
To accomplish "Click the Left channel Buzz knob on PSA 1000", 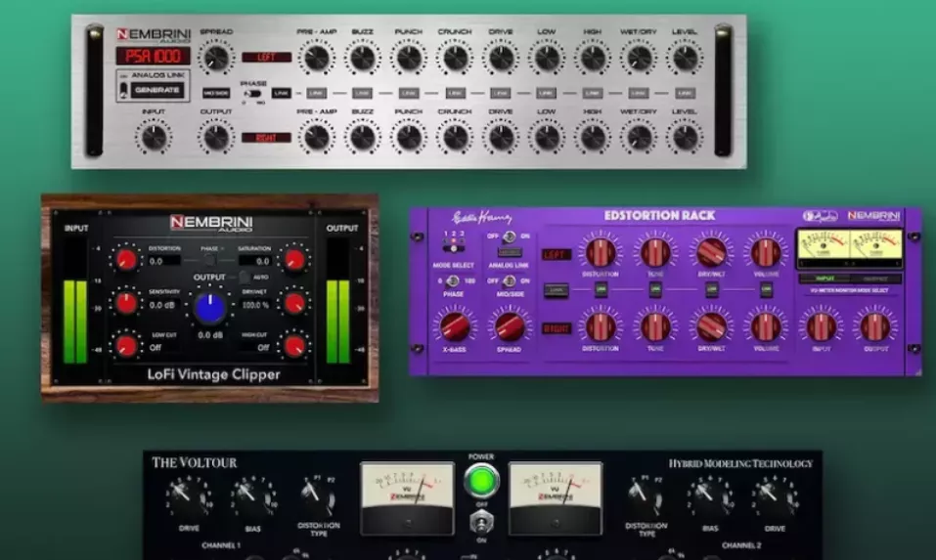I will point(362,58).
